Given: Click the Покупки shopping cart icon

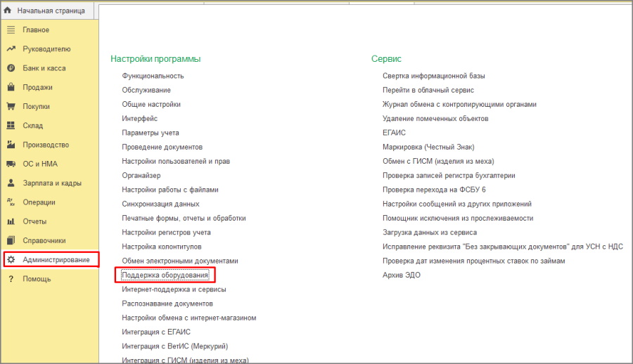Looking at the screenshot, I should click(x=11, y=107).
